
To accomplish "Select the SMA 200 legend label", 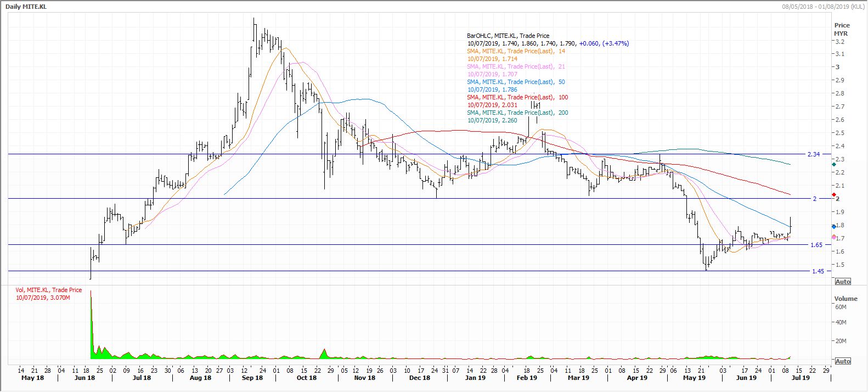I will pos(518,113).
